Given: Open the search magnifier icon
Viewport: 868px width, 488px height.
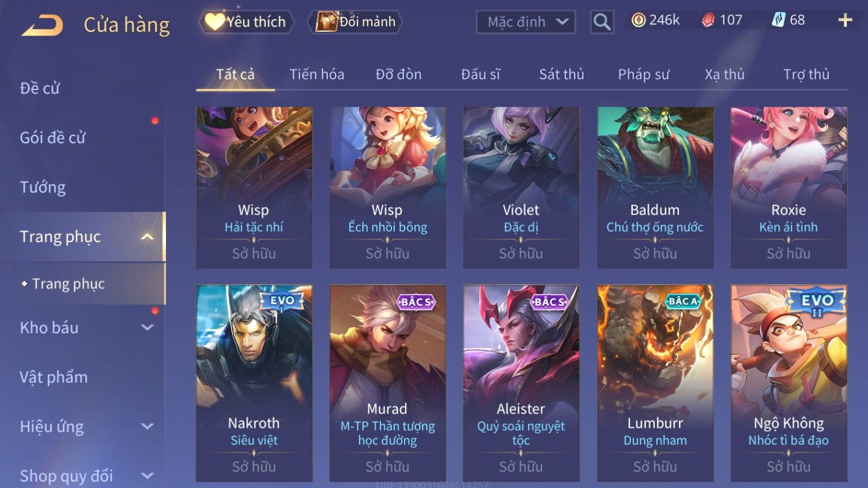Looking at the screenshot, I should click(x=602, y=22).
